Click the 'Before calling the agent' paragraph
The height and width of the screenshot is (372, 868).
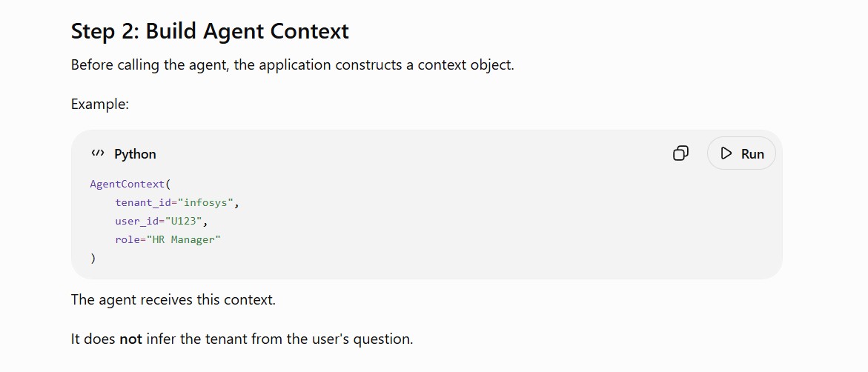[x=292, y=64]
